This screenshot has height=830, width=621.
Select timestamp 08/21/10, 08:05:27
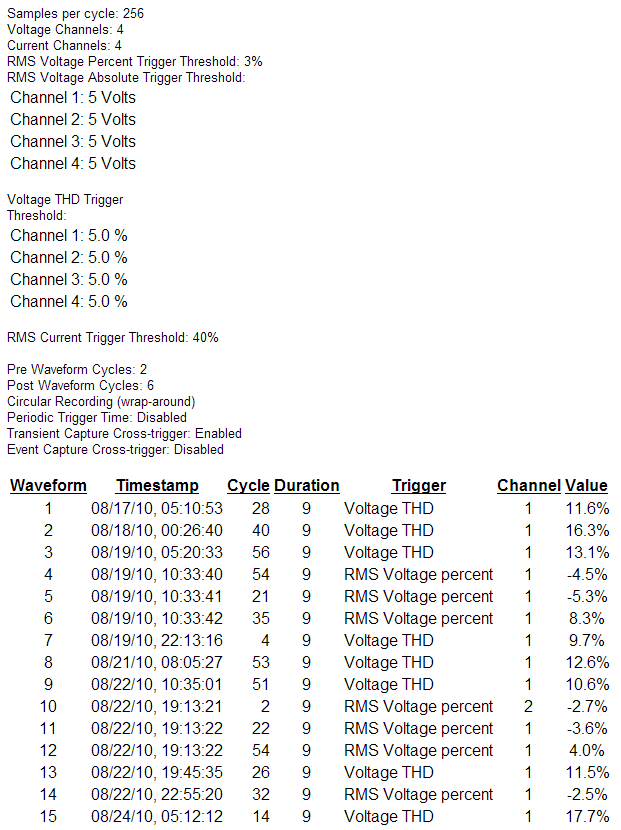coord(157,663)
